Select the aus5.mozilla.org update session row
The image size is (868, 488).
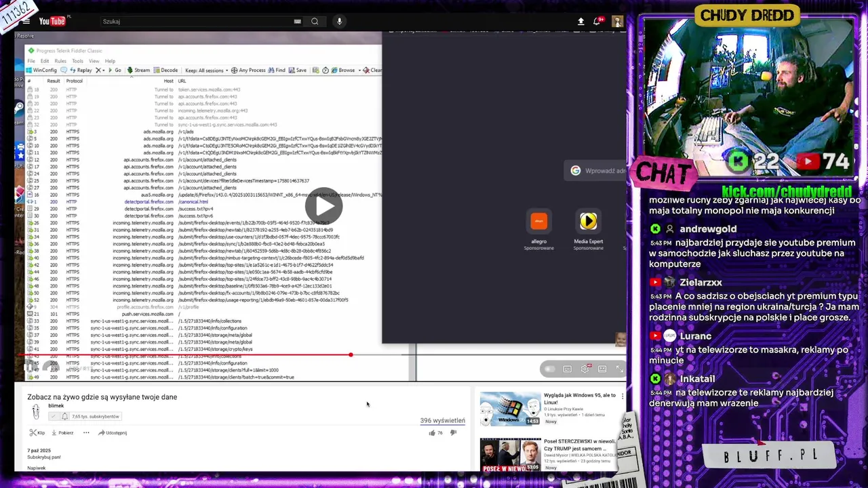pyautogui.click(x=203, y=195)
